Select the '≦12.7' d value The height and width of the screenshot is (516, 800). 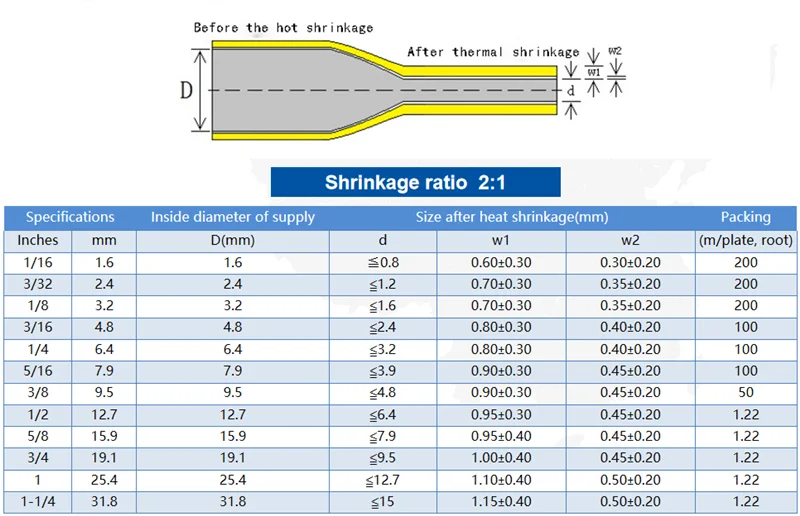click(x=383, y=480)
